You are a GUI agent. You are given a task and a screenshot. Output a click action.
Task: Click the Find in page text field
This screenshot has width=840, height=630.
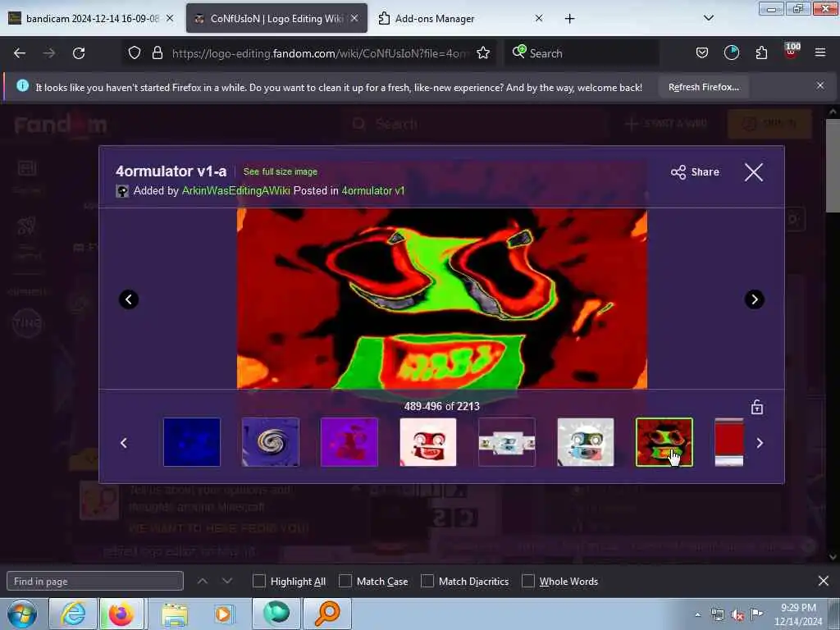coord(95,582)
